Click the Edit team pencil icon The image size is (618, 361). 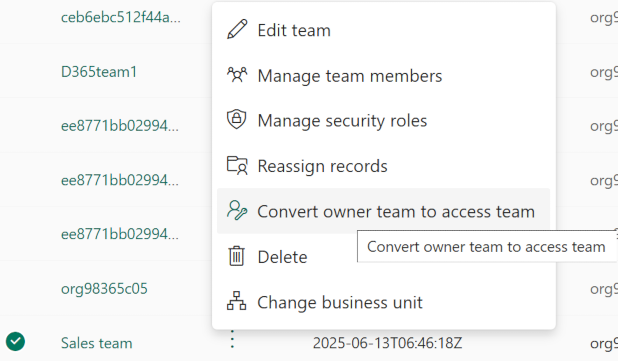coord(237,30)
